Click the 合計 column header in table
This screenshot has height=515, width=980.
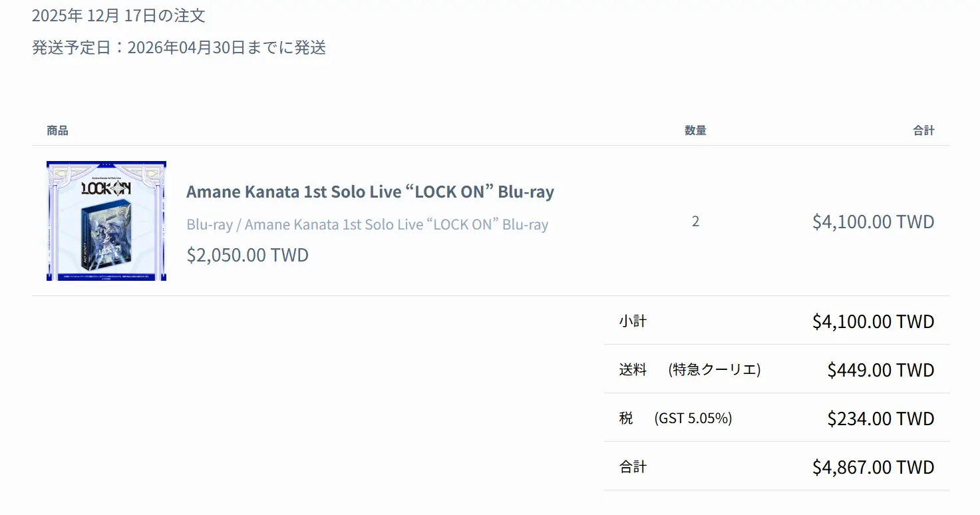(923, 130)
